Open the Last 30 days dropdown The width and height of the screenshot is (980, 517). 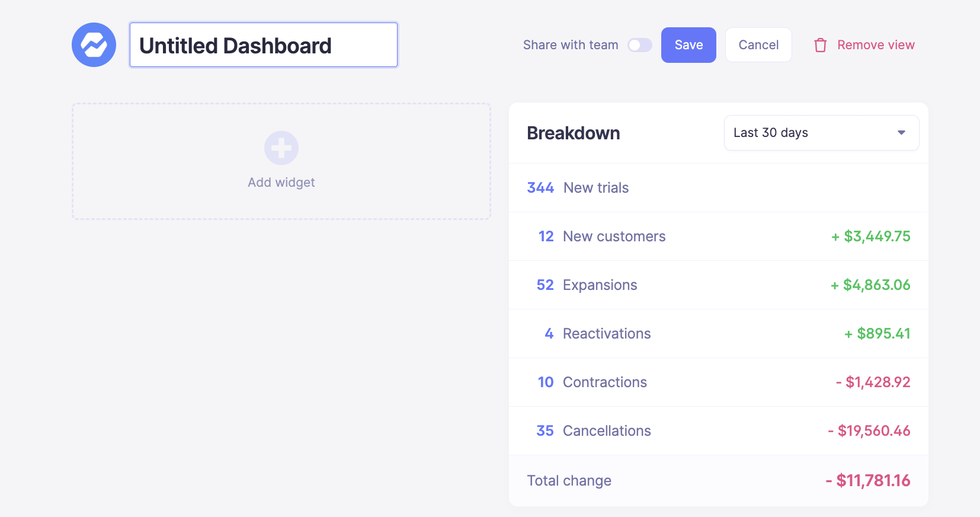821,133
